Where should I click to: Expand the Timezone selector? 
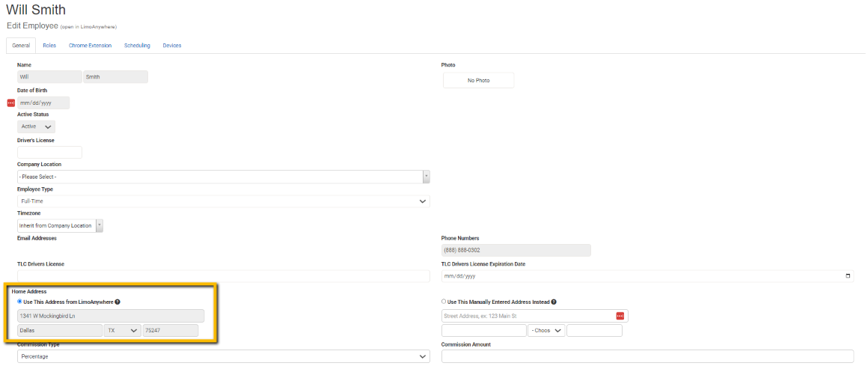click(60, 225)
